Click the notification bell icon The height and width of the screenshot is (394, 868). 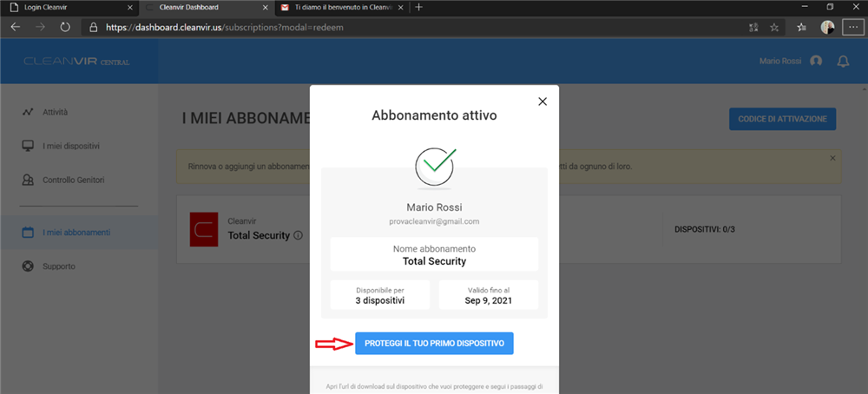coord(842,62)
